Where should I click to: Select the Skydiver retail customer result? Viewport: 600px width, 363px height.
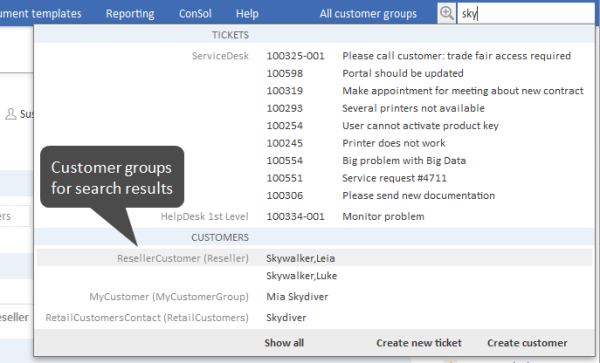(x=286, y=317)
